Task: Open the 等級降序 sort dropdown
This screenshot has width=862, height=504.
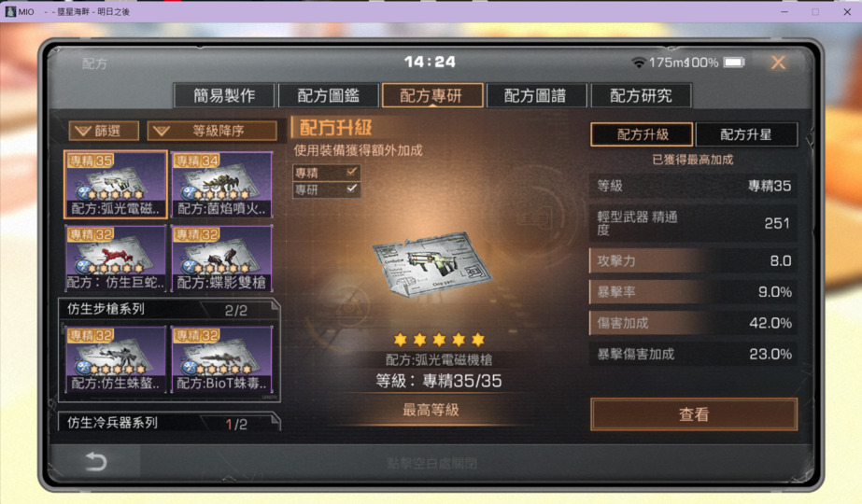Action: tap(212, 131)
